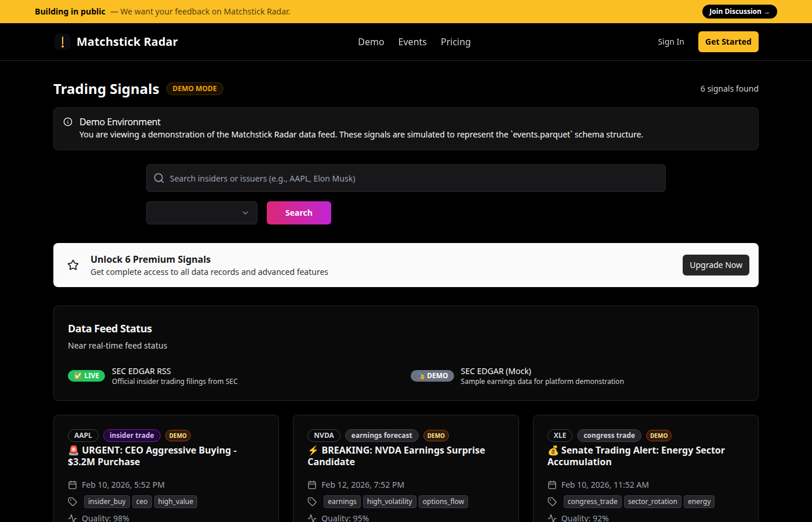Click the magnifier icon in search bar
The image size is (812, 522).
(x=159, y=179)
